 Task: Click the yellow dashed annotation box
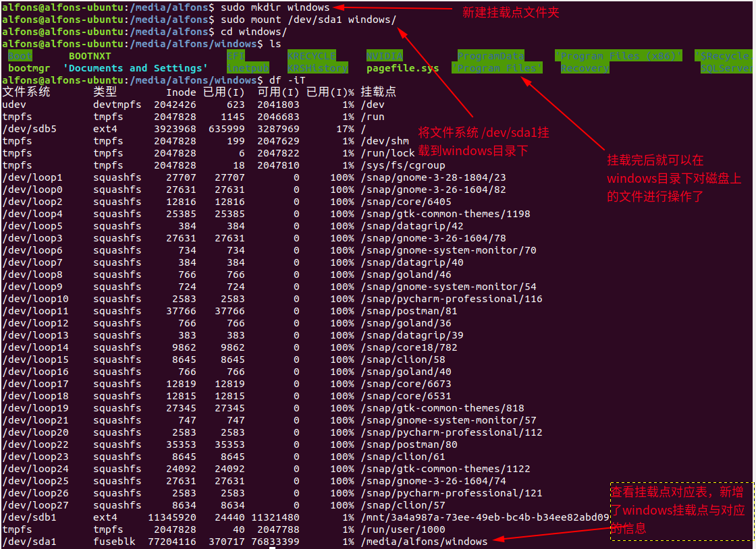point(680,511)
